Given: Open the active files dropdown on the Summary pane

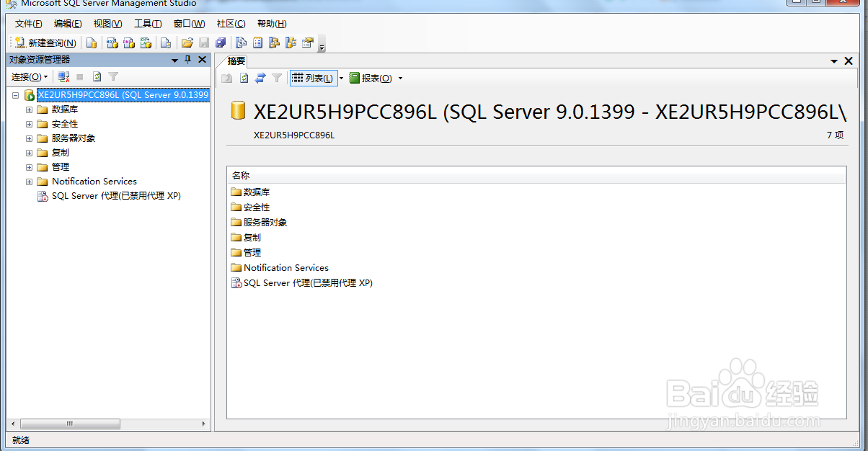Looking at the screenshot, I should pyautogui.click(x=835, y=61).
